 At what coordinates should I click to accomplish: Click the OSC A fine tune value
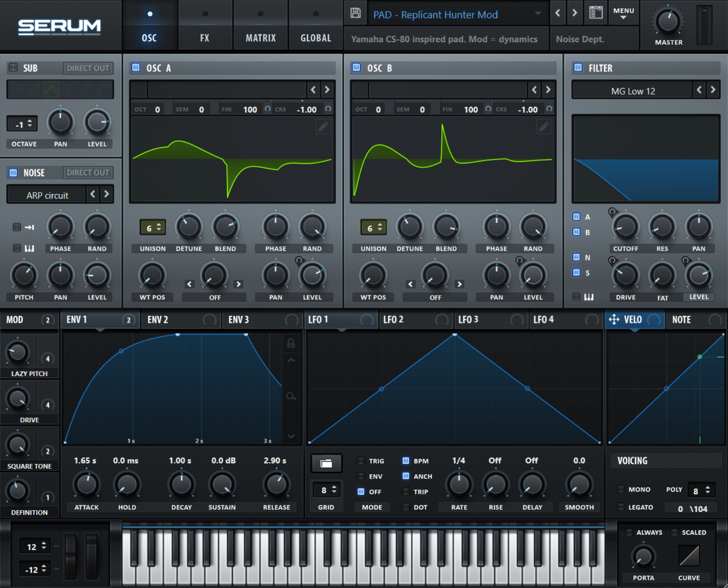coord(250,109)
